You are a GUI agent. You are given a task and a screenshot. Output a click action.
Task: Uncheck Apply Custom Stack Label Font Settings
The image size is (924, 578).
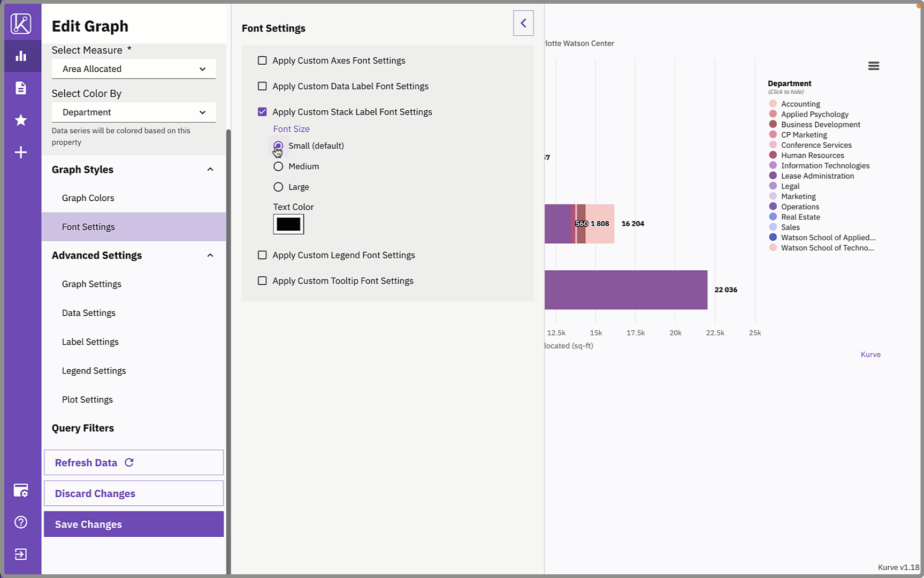coord(262,112)
